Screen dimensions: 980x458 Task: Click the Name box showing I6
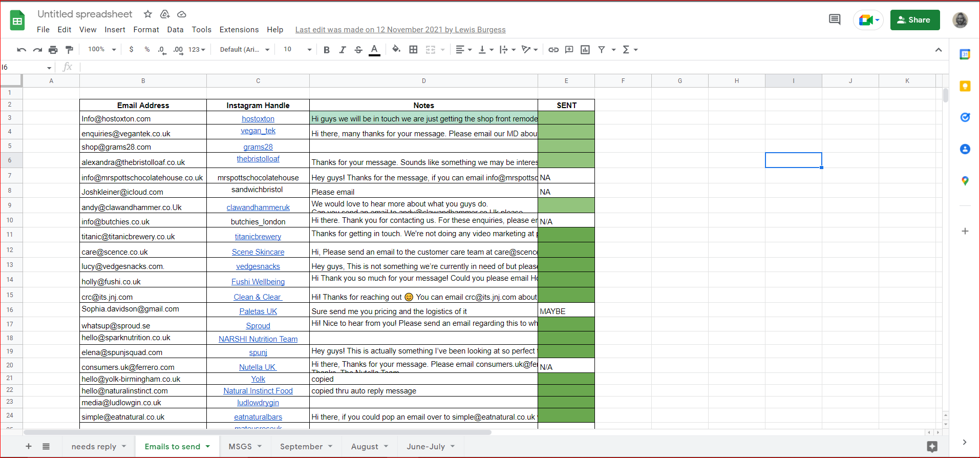(x=27, y=67)
